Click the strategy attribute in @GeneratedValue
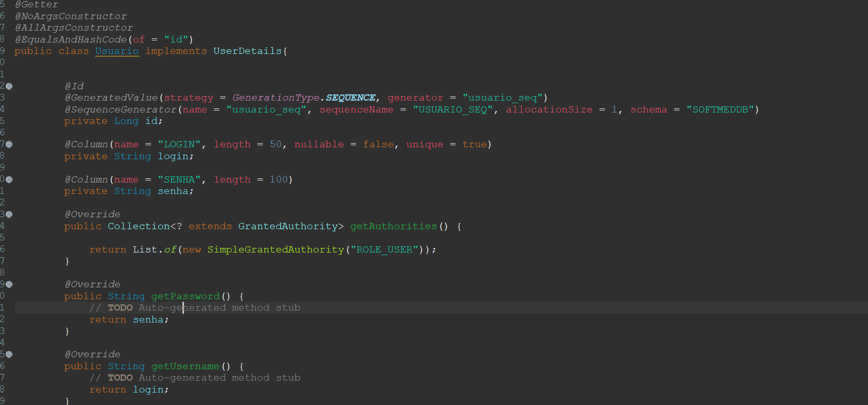Screen dimensions: 868x405 [x=189, y=97]
